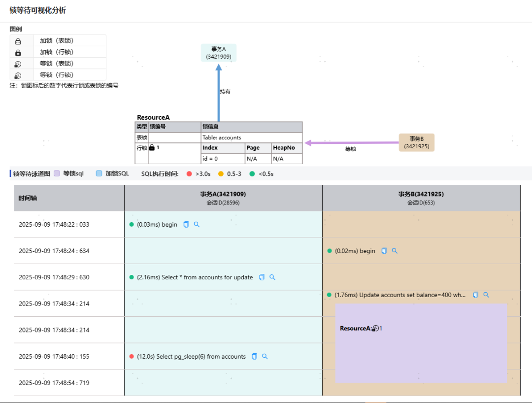This screenshot has width=532, height=403.
Task: View details of 'Select * from accounts for update'
Action: coord(272,277)
